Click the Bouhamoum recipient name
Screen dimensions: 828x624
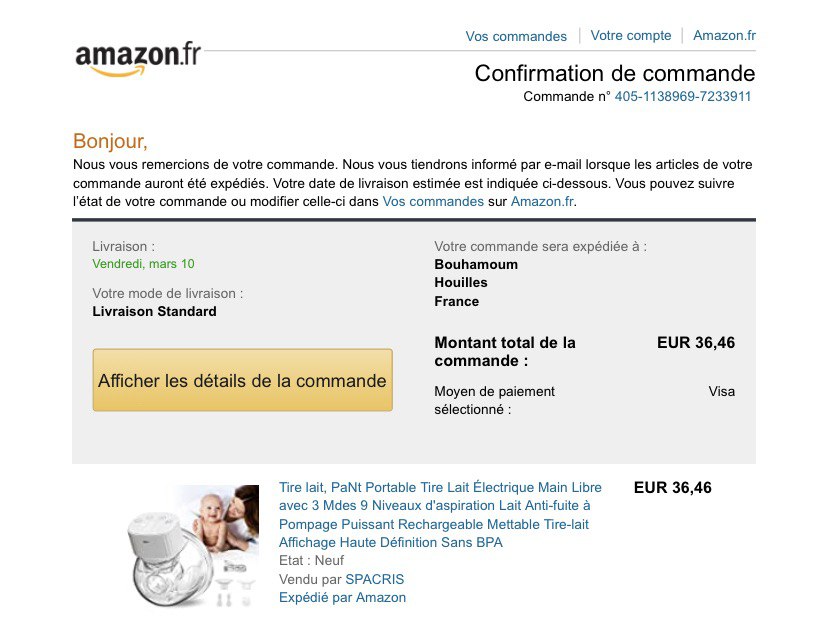click(476, 264)
